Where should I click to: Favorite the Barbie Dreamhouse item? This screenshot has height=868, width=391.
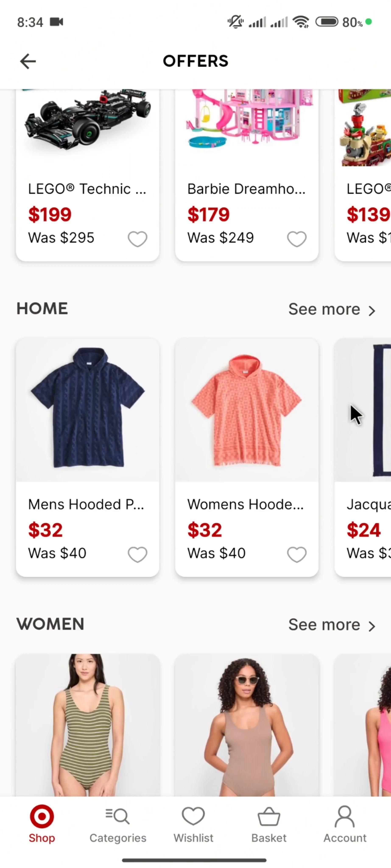click(x=297, y=239)
